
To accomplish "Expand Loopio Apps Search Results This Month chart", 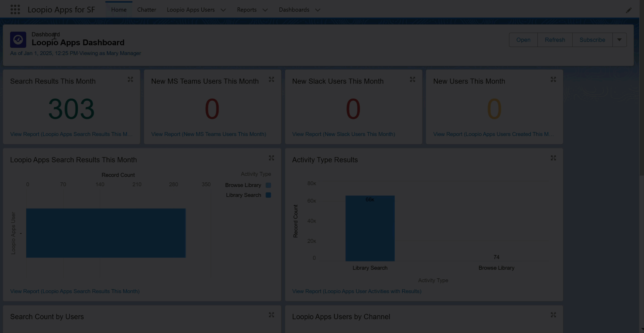I will (271, 158).
